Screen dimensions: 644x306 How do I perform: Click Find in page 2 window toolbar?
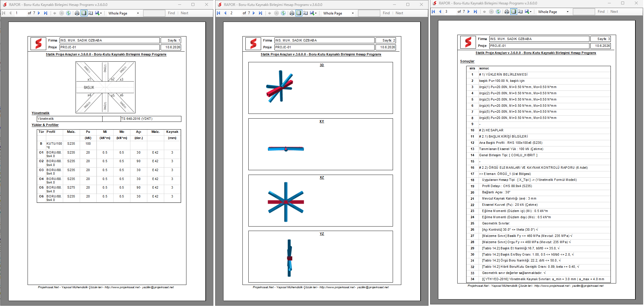(x=386, y=13)
